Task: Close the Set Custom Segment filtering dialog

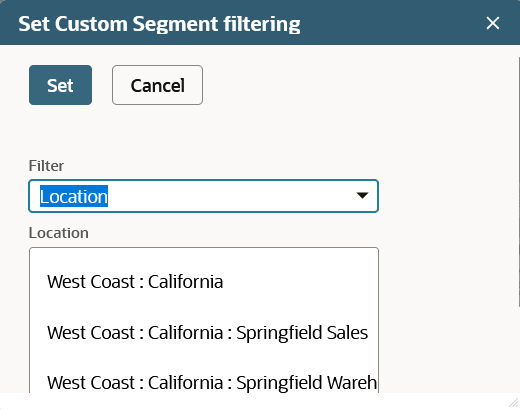Action: (493, 23)
